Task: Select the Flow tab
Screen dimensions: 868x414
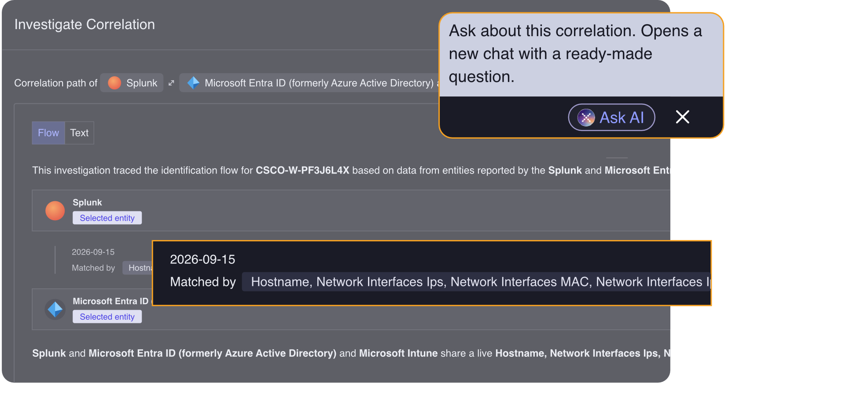Action: [x=48, y=133]
